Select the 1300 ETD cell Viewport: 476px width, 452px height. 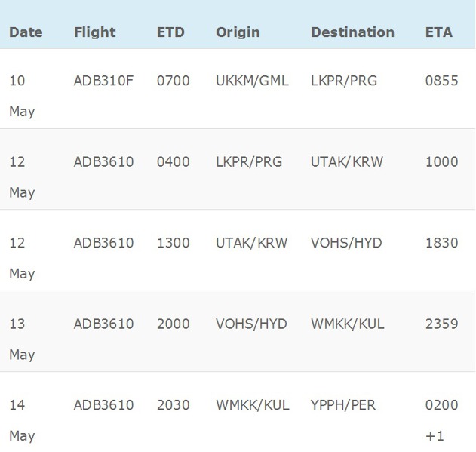(174, 243)
